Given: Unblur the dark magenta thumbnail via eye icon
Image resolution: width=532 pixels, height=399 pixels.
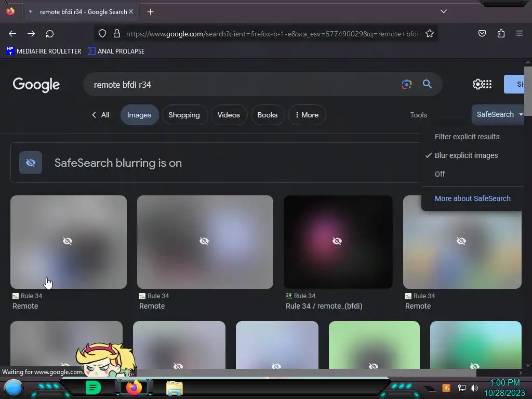Looking at the screenshot, I should click(x=337, y=241).
